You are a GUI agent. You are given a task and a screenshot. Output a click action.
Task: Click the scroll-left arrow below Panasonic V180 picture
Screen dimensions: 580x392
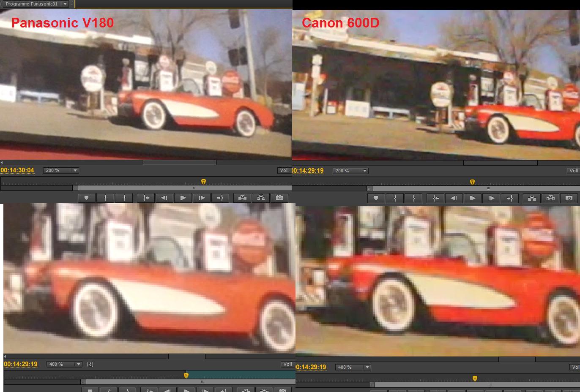click(2, 162)
